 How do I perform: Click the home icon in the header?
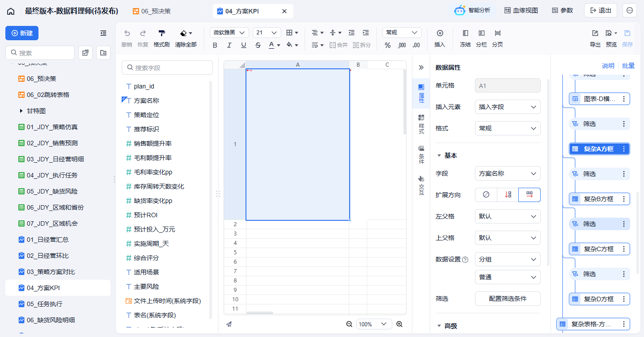pos(11,11)
